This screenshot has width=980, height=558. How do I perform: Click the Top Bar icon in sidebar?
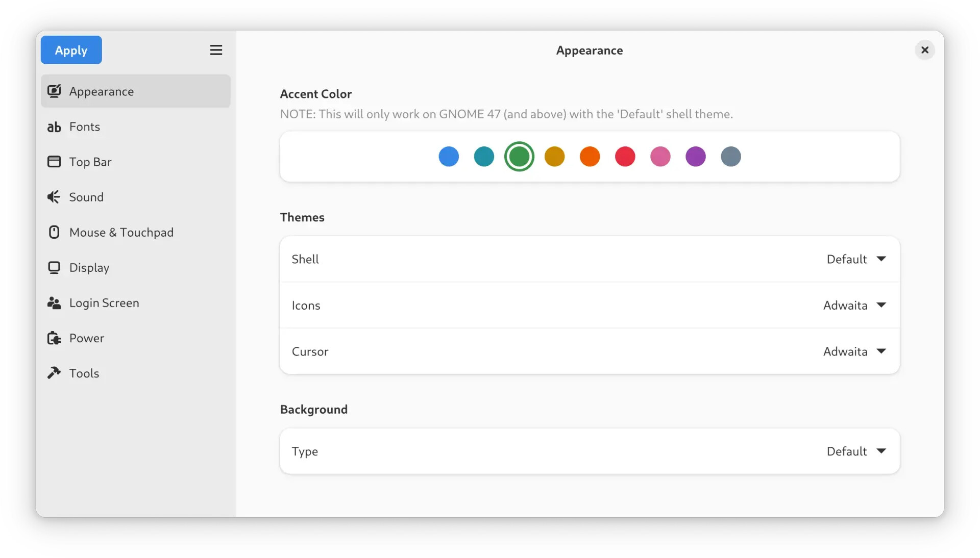54,162
